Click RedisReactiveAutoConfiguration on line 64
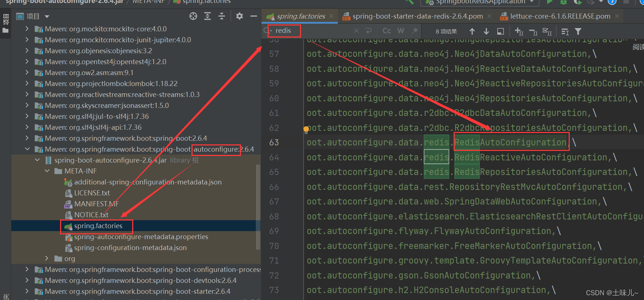 (x=531, y=157)
